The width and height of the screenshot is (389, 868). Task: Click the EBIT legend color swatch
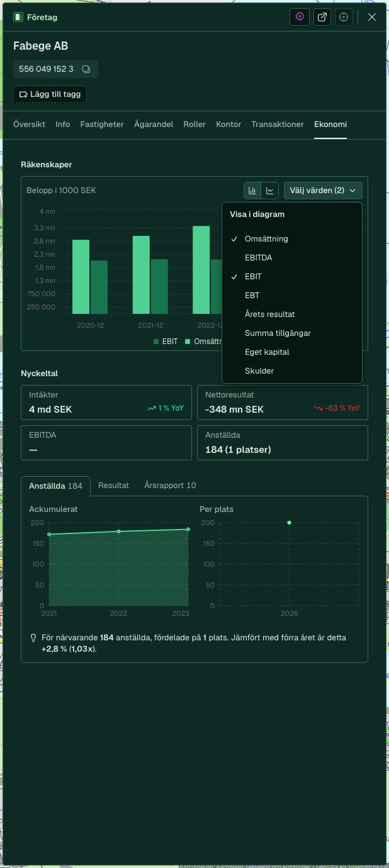(156, 342)
